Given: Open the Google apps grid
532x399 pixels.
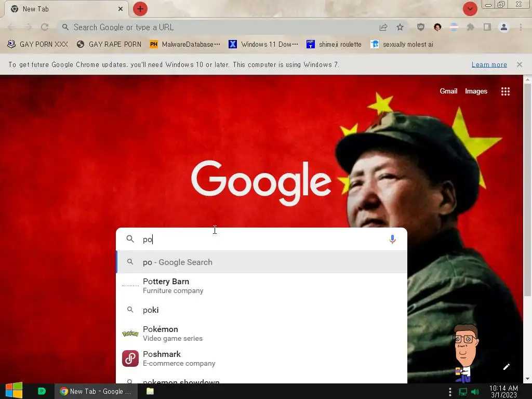Looking at the screenshot, I should point(505,91).
